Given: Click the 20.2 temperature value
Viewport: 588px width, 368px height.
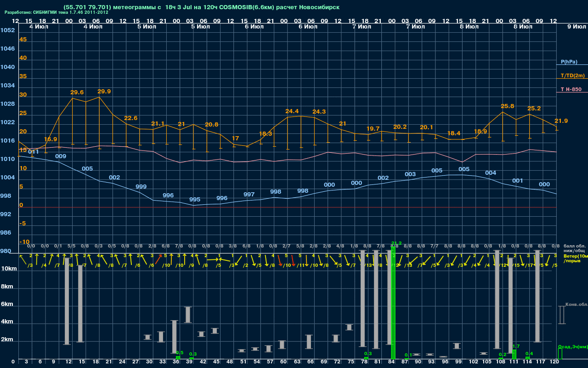Looking at the screenshot, I should point(400,127).
